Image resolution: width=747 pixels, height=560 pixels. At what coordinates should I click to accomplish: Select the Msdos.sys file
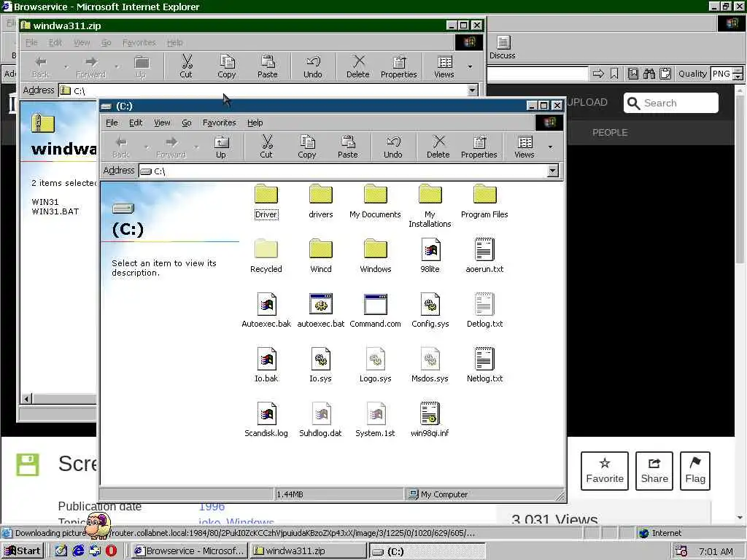[x=430, y=365]
